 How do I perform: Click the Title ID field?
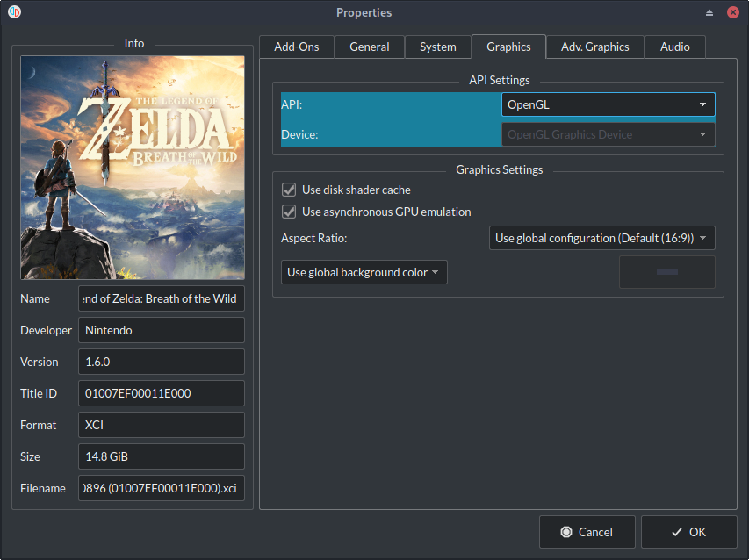pyautogui.click(x=162, y=393)
